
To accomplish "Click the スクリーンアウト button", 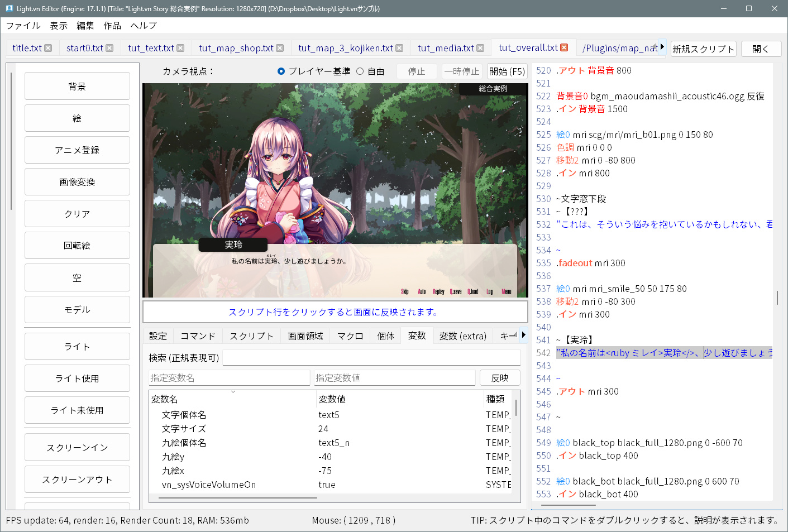I will pyautogui.click(x=77, y=480).
